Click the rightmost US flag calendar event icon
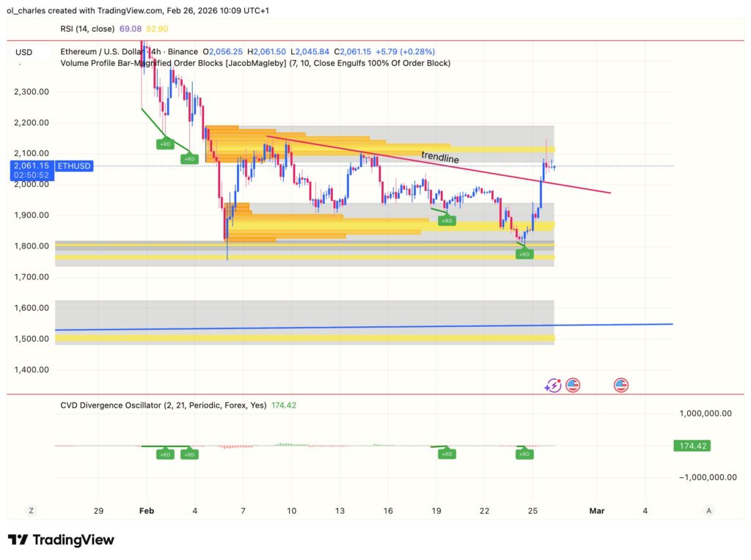 tap(620, 384)
